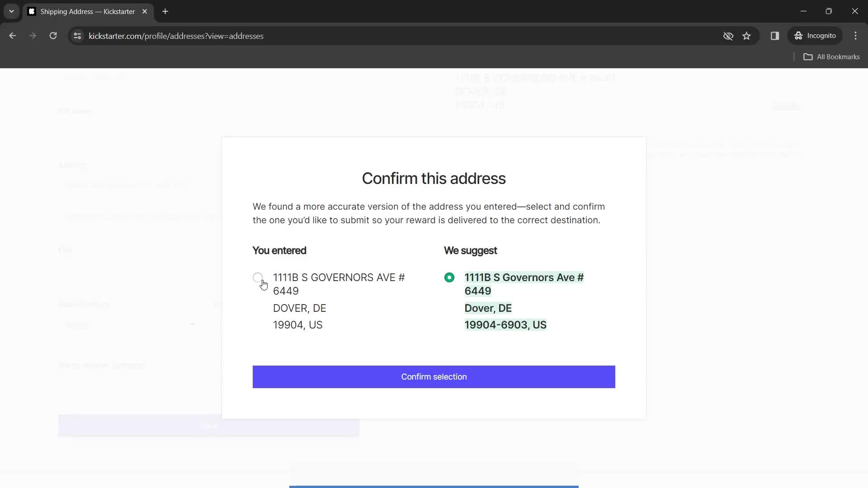Select the suggested address radio button
Image resolution: width=868 pixels, height=488 pixels.
pyautogui.click(x=449, y=277)
